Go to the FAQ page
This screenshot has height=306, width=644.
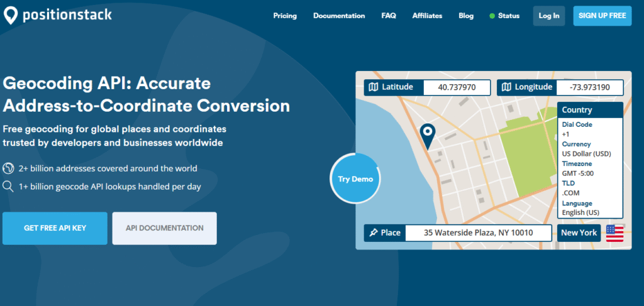coord(389,16)
